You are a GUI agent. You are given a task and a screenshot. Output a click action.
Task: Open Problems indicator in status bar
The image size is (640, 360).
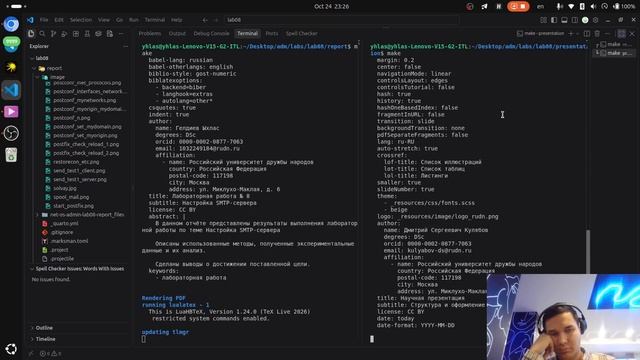(x=51, y=353)
